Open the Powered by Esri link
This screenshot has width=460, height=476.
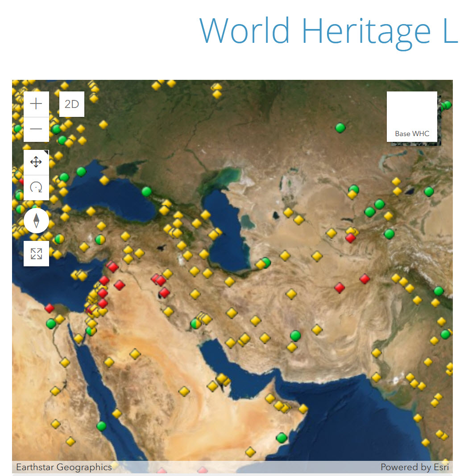414,467
